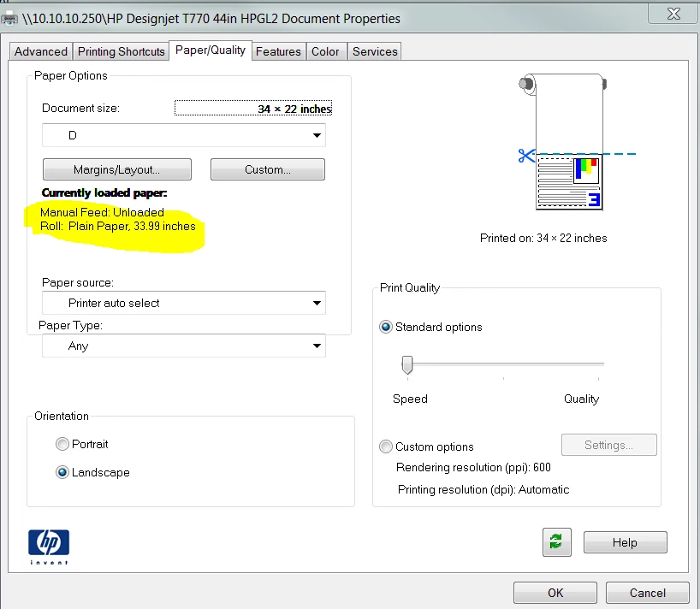This screenshot has width=700, height=609.
Task: Click the Quality end of the slider track
Action: pyautogui.click(x=598, y=364)
